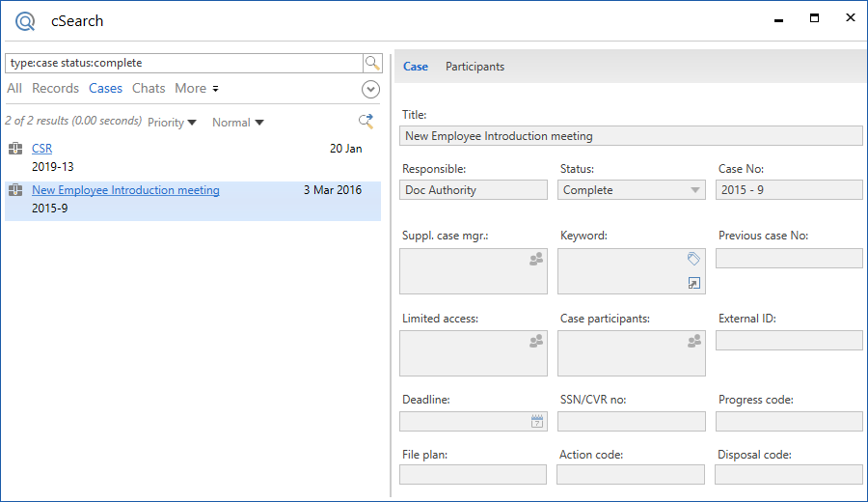868x502 pixels.
Task: Open the Priority sort dropdown
Action: point(172,123)
